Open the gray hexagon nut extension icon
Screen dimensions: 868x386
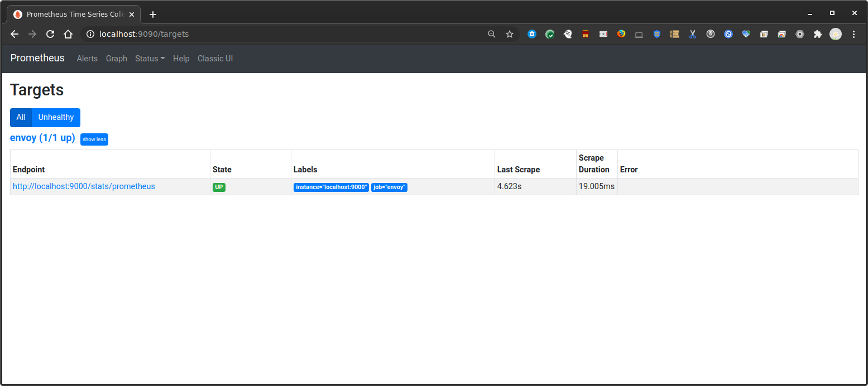pyautogui.click(x=800, y=34)
